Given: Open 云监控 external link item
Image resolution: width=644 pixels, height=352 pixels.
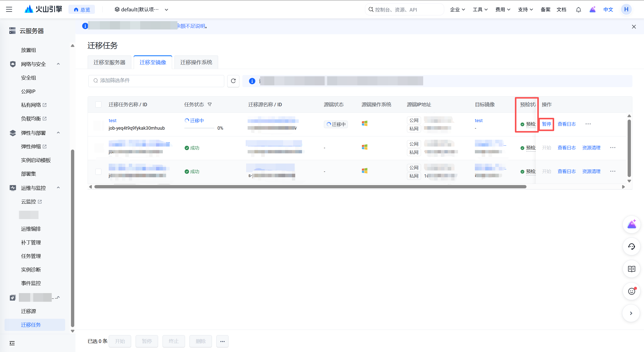Looking at the screenshot, I should pyautogui.click(x=31, y=202).
